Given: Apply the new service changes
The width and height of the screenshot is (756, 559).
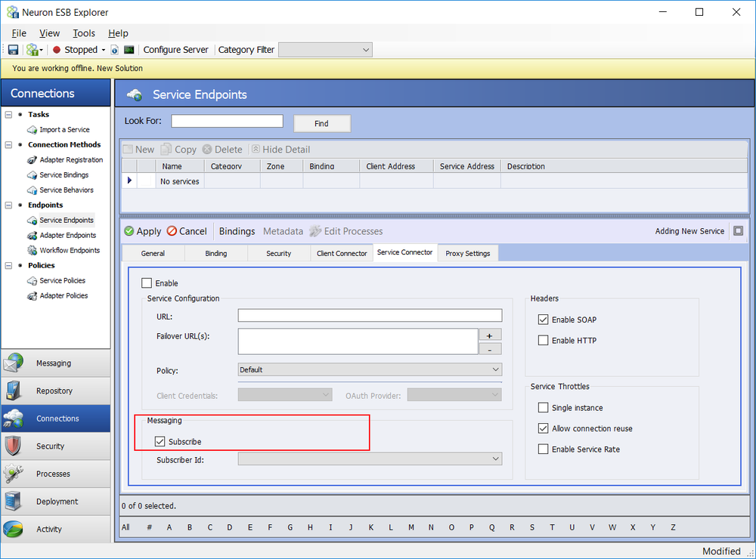Looking at the screenshot, I should [x=143, y=231].
